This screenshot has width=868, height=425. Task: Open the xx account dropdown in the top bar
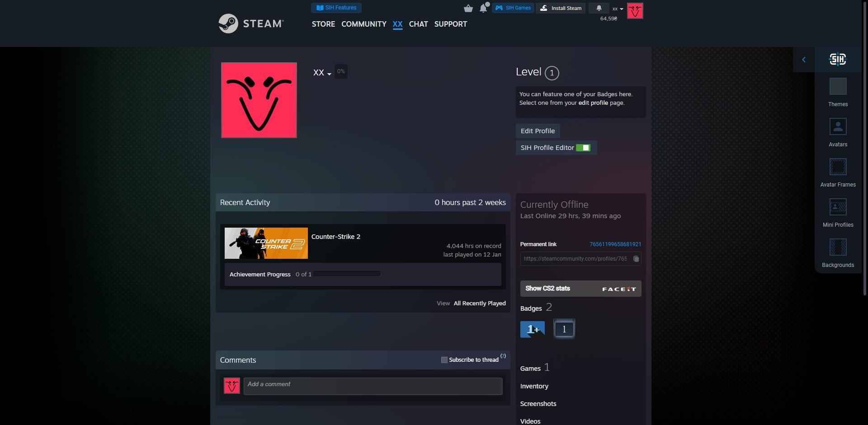click(617, 9)
